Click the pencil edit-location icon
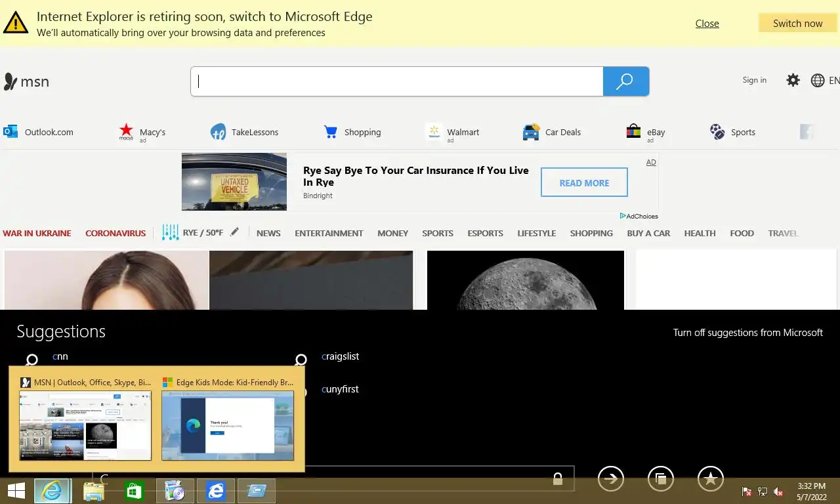The image size is (840, 504). point(234,232)
